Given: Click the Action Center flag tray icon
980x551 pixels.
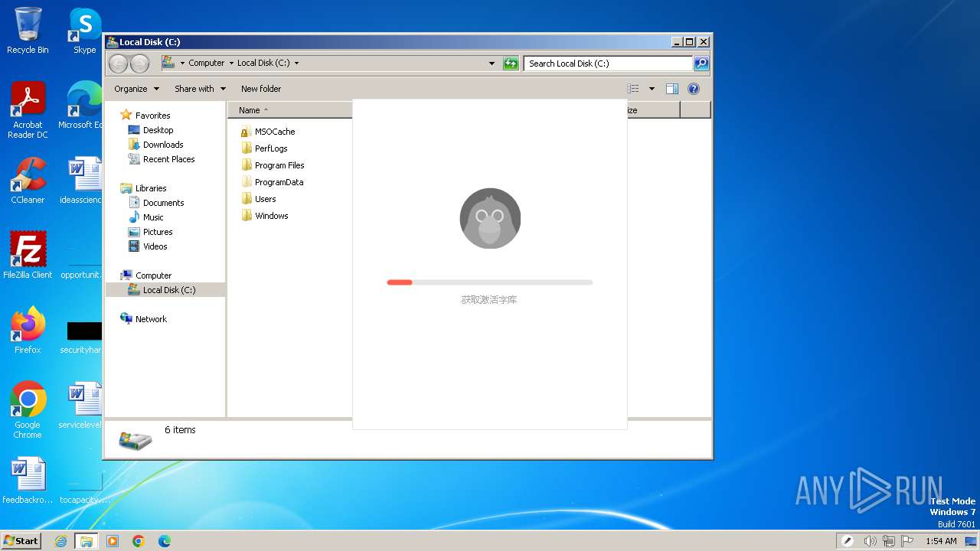Looking at the screenshot, I should pyautogui.click(x=906, y=541).
